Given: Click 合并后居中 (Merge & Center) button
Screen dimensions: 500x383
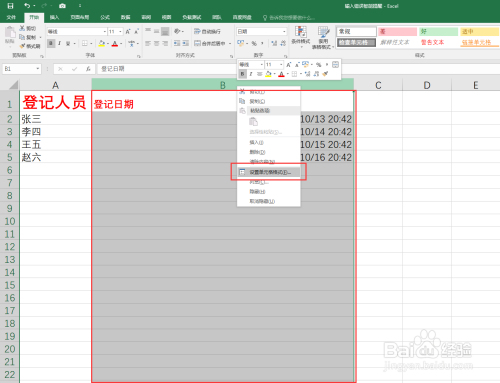Looking at the screenshot, I should (210, 43).
